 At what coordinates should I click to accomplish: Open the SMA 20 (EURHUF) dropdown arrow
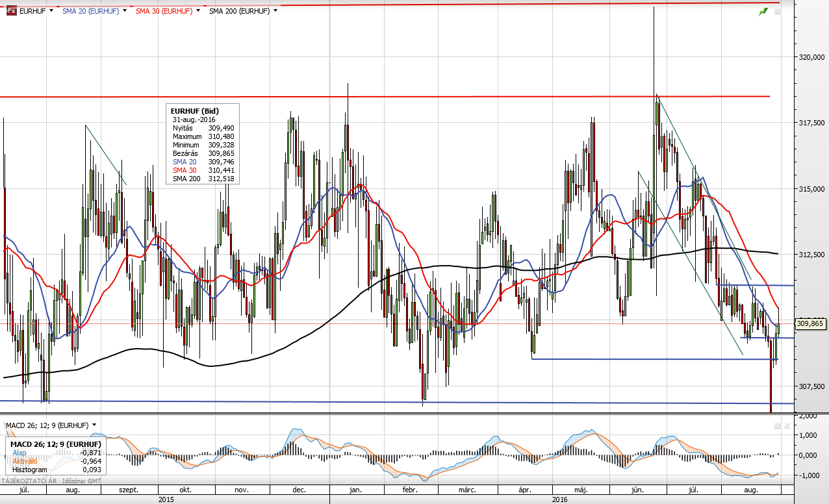click(x=123, y=11)
